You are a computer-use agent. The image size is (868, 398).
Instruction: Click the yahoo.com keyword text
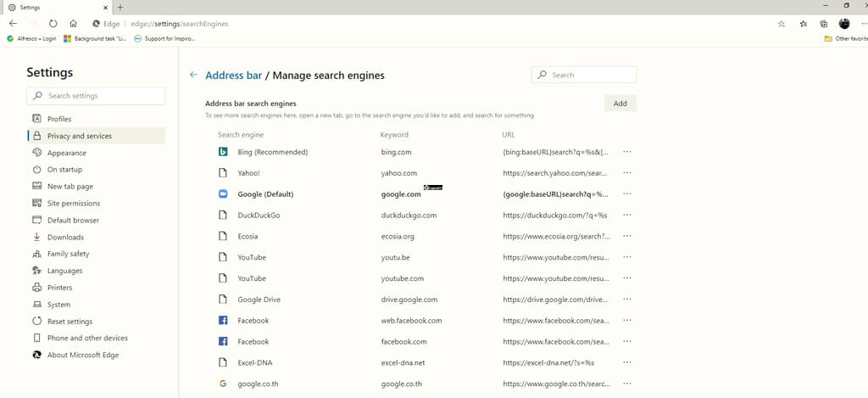click(x=399, y=173)
